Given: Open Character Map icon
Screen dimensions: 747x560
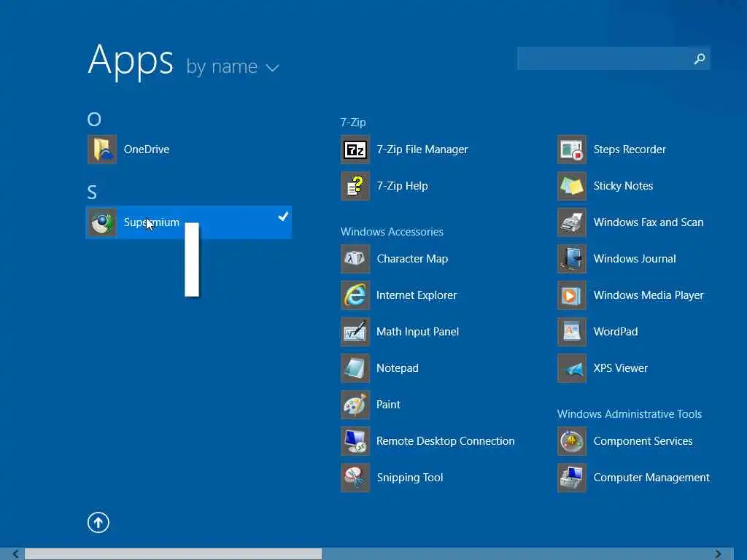Looking at the screenshot, I should (355, 259).
